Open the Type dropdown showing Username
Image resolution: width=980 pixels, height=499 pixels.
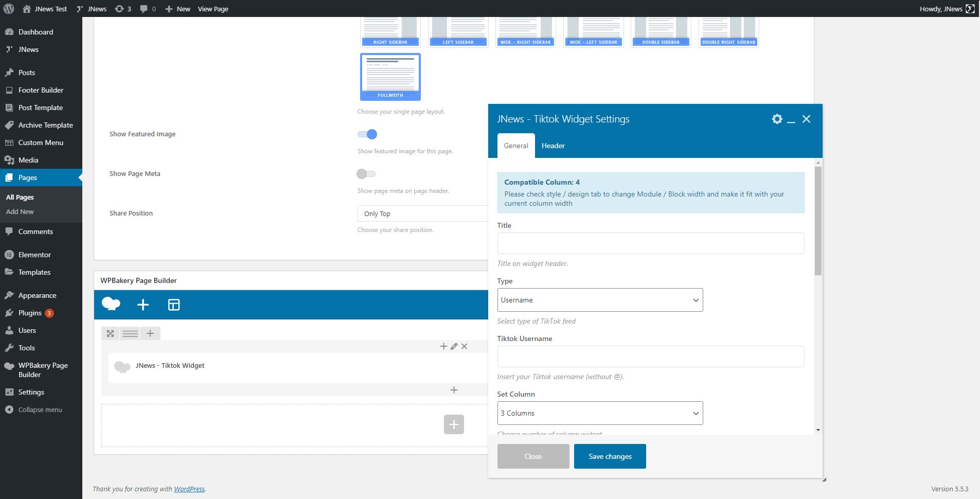coord(600,300)
